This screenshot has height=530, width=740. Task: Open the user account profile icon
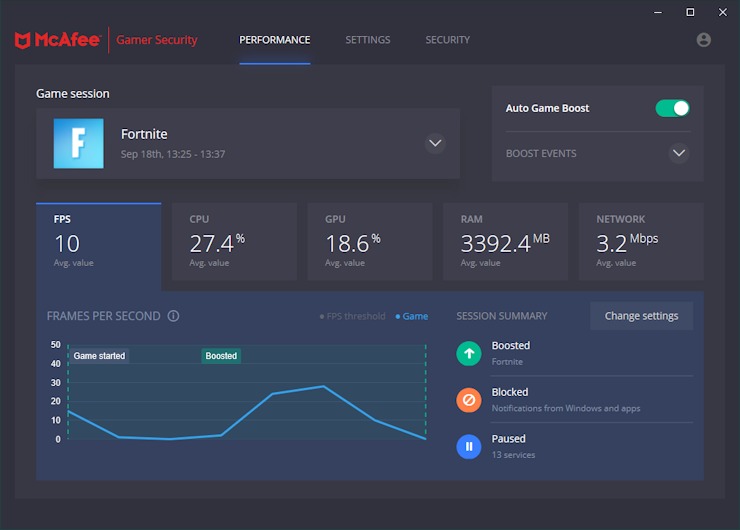coord(703,40)
